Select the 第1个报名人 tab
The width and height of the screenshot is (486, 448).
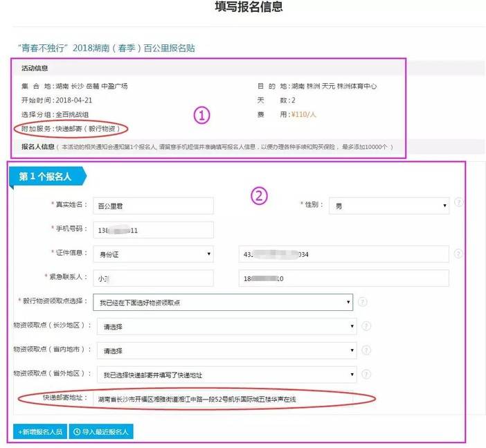tap(46, 177)
